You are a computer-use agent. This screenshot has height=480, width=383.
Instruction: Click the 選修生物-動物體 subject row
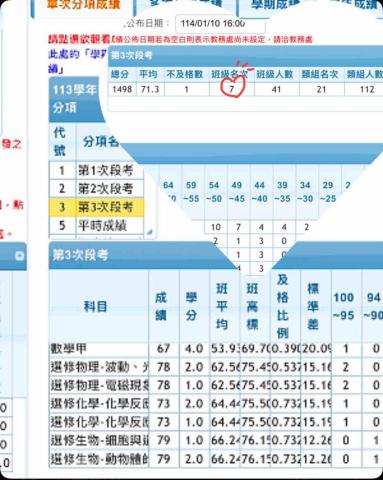tap(216, 459)
